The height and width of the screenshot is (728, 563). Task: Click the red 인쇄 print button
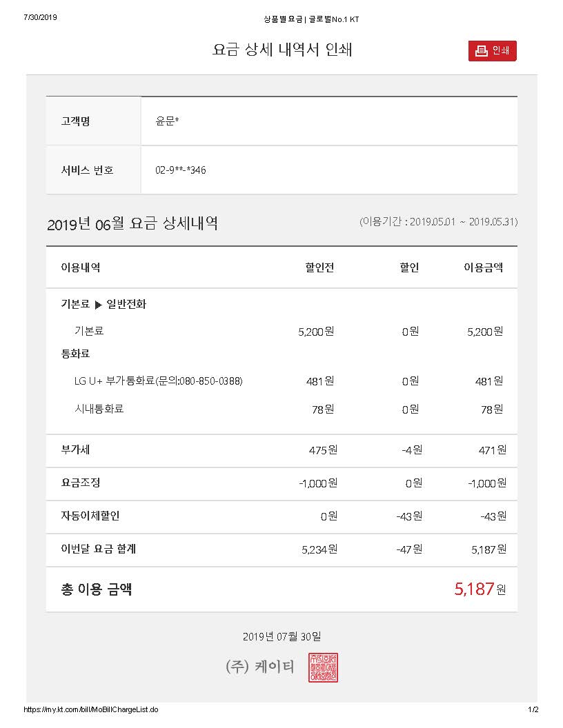click(492, 51)
